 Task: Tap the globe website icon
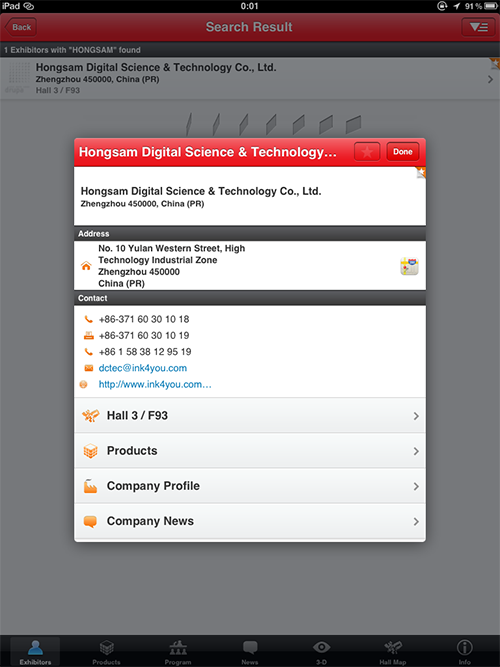pyautogui.click(x=83, y=385)
